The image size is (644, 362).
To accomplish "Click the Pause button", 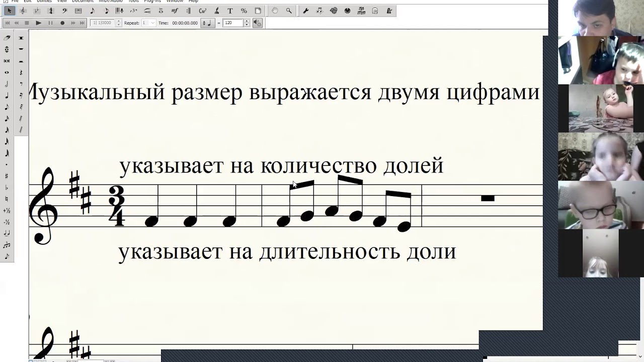I will pos(50,23).
